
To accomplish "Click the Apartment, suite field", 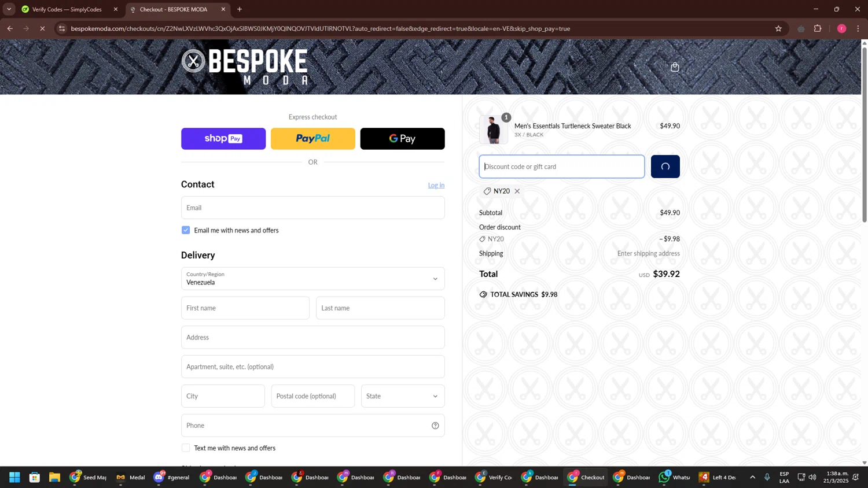I will pyautogui.click(x=312, y=367).
